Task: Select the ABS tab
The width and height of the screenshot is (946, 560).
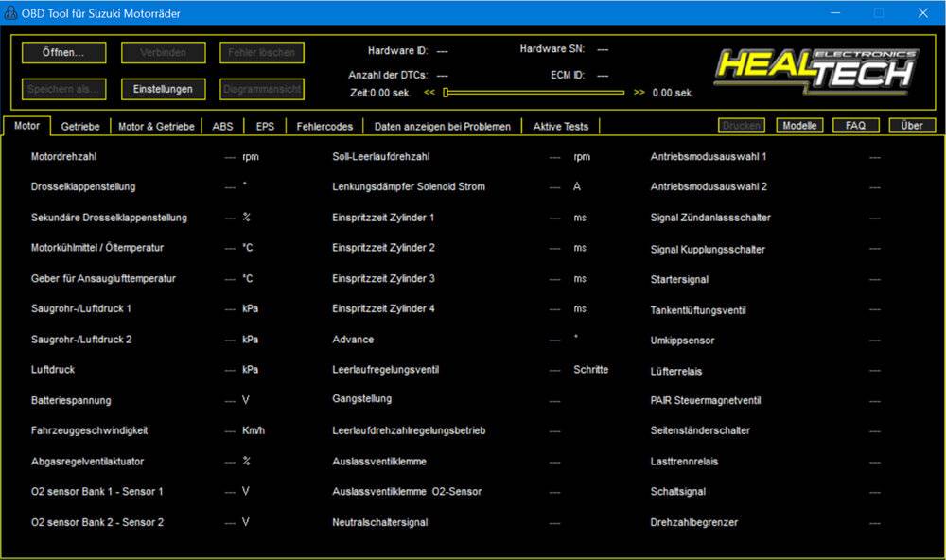Action: [223, 125]
